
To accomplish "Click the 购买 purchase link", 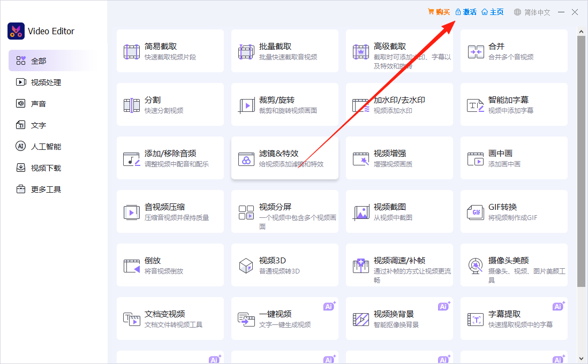I will pyautogui.click(x=439, y=12).
